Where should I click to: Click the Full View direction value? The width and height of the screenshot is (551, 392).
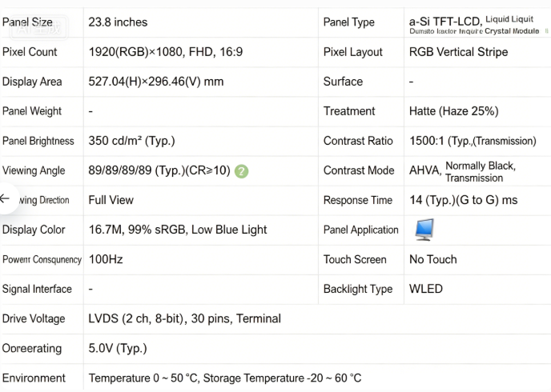click(x=111, y=200)
